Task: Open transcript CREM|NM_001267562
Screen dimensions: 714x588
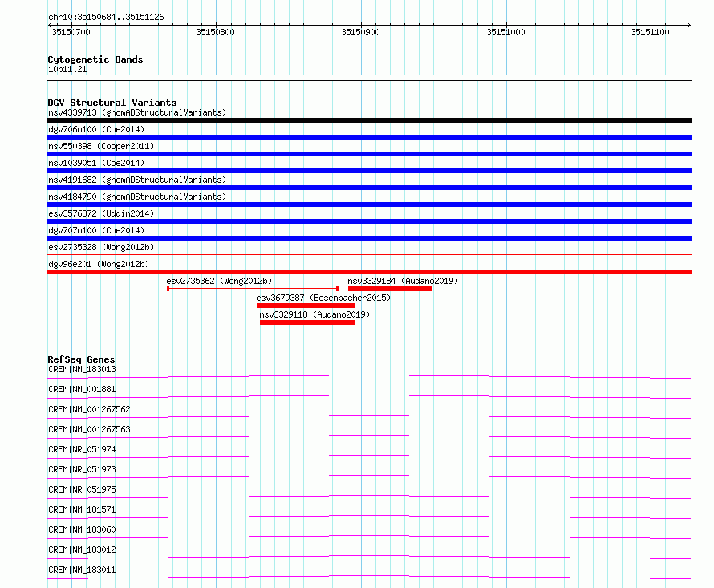Action: pos(89,409)
